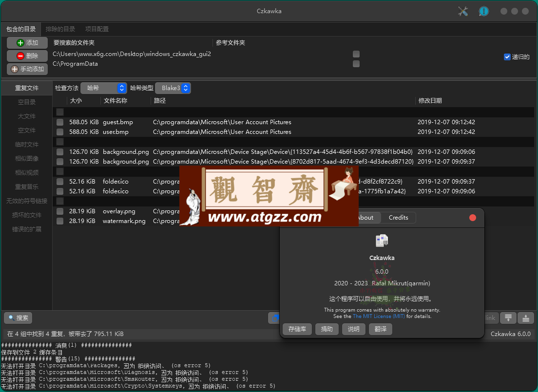The width and height of the screenshot is (538, 392).
Task: Toggle reference folder checkbox for C:\ProgramData
Action: pos(356,64)
